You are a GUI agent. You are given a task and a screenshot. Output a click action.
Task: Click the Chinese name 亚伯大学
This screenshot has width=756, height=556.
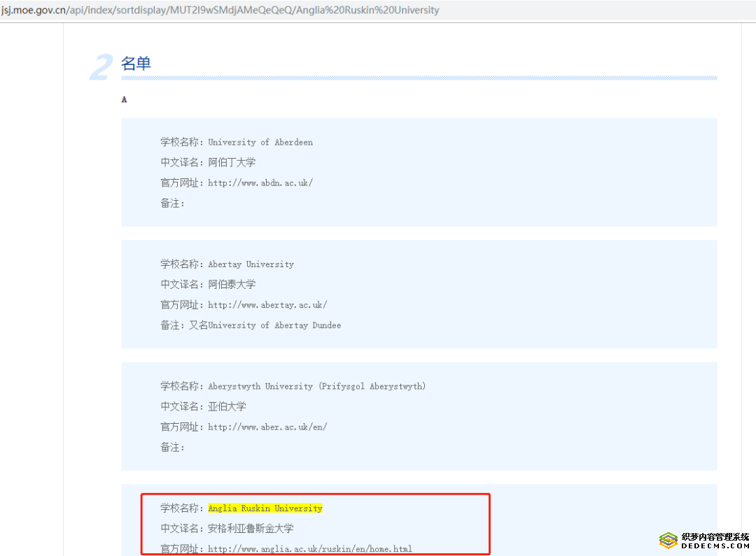tap(227, 406)
